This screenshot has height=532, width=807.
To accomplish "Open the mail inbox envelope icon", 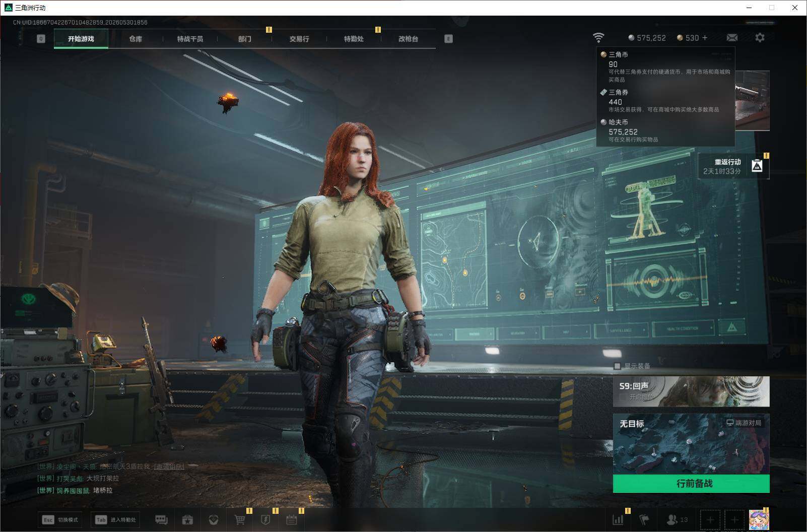I will tap(732, 38).
